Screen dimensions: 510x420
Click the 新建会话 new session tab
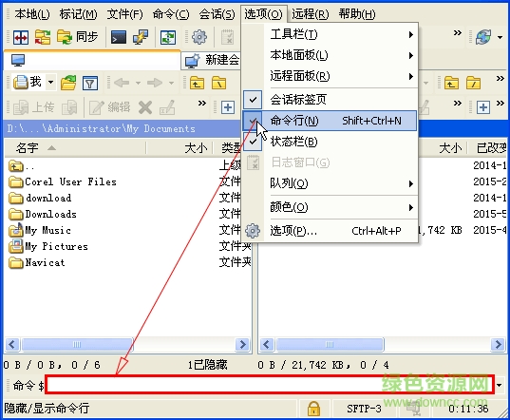click(x=212, y=61)
